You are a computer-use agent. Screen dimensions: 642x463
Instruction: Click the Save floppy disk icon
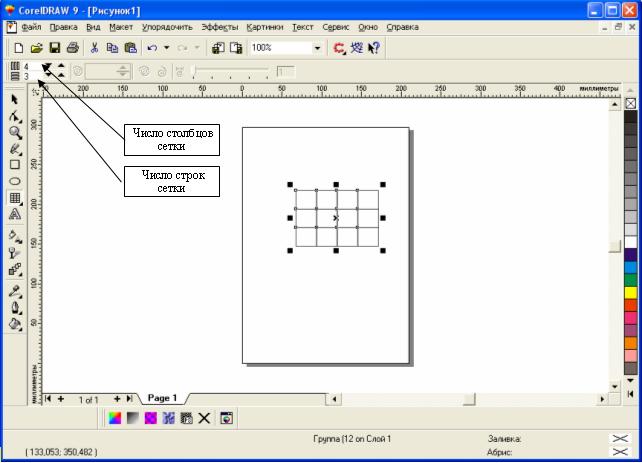point(55,47)
